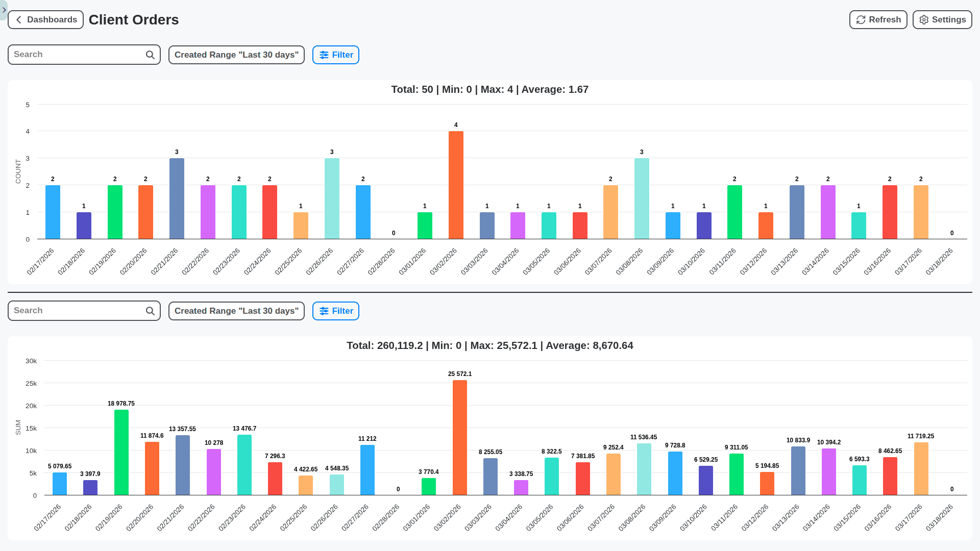Toggle the bottom Filter panel
This screenshot has height=551, width=980.
pyautogui.click(x=335, y=311)
